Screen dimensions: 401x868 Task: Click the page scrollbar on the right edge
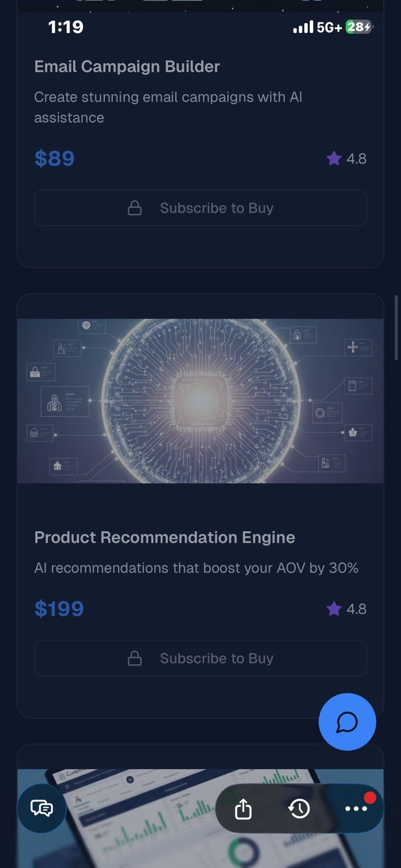(x=397, y=327)
